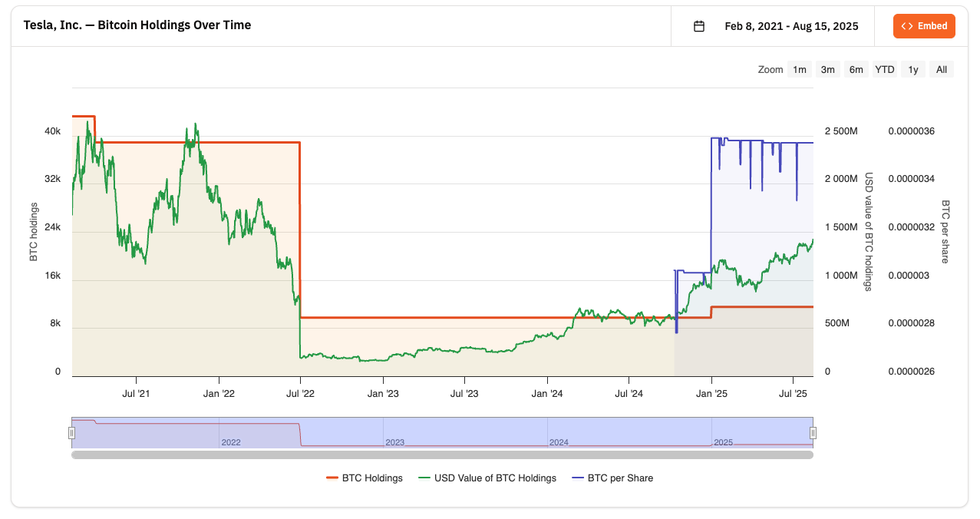Click the Embed button
This screenshot has height=519, width=980.
924,26
